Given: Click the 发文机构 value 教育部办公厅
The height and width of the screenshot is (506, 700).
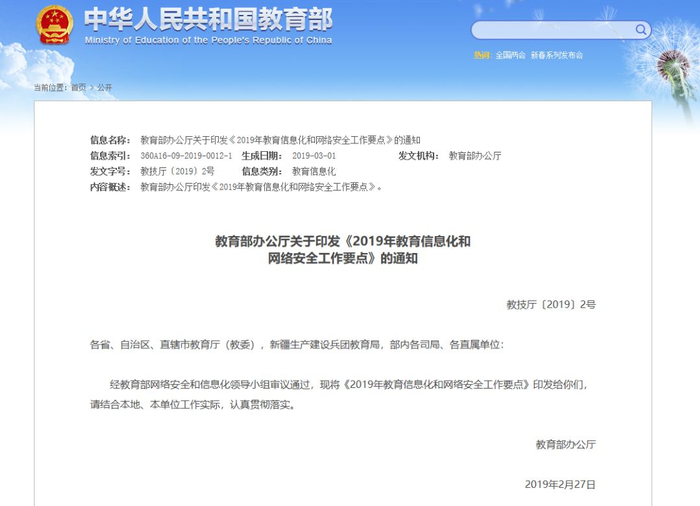Looking at the screenshot, I should tap(475, 156).
